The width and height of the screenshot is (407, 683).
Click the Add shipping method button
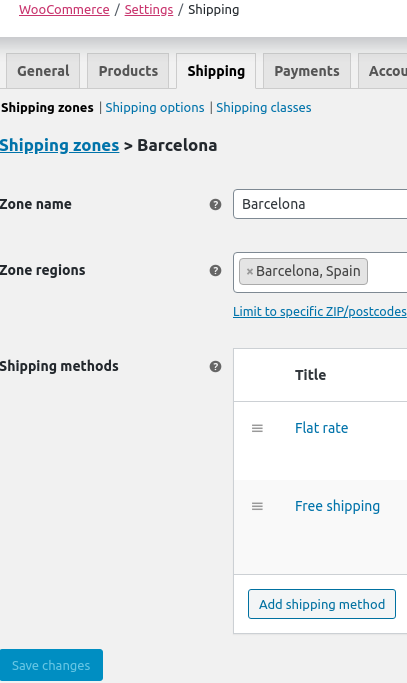[322, 604]
